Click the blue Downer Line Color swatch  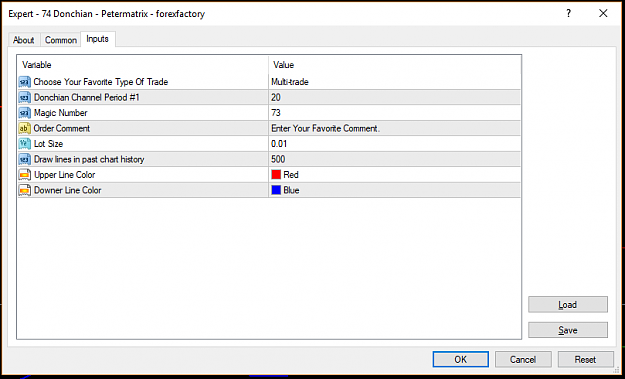276,190
